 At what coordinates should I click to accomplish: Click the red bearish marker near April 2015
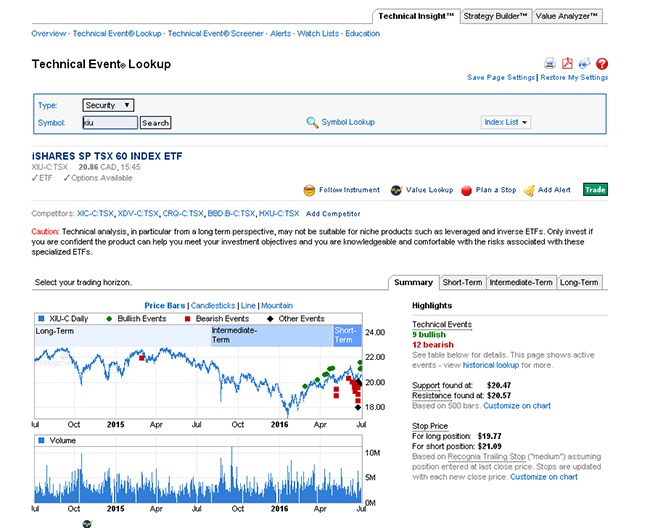(x=142, y=358)
